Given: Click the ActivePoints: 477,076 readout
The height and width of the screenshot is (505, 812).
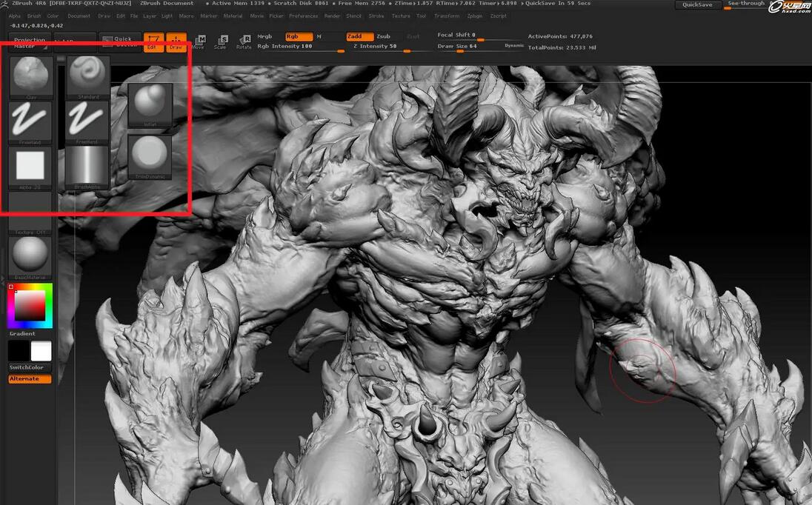Looking at the screenshot, I should pos(560,36).
